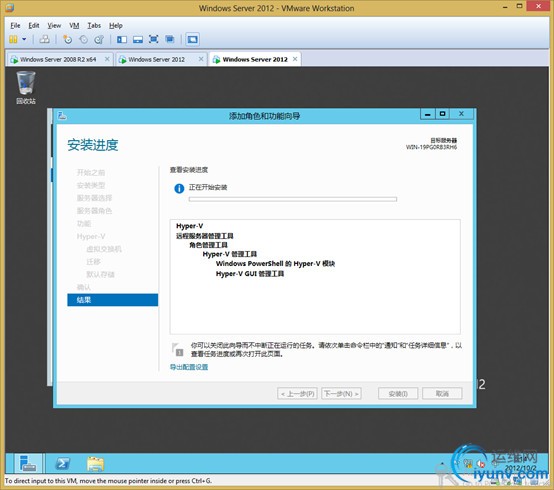Open the Snapshot Manager toolbar icon
Image resolution: width=554 pixels, height=490 pixels.
tap(99, 39)
